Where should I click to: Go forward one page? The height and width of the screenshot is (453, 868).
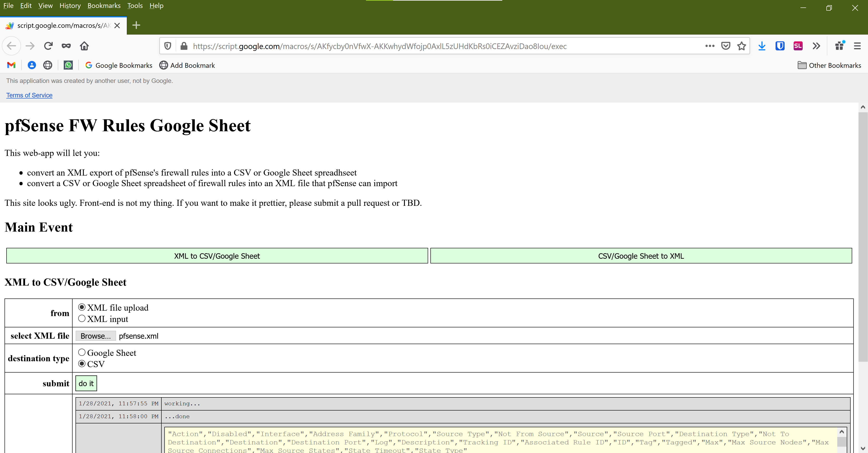(30, 46)
